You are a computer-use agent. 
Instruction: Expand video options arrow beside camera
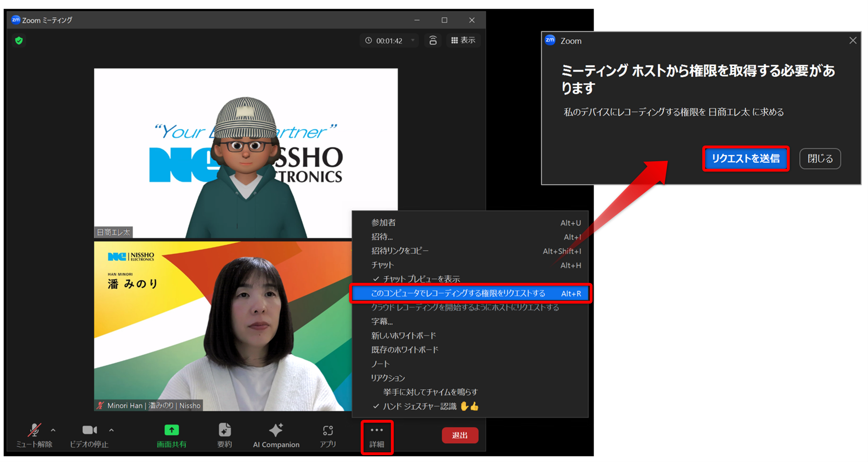pos(112,430)
